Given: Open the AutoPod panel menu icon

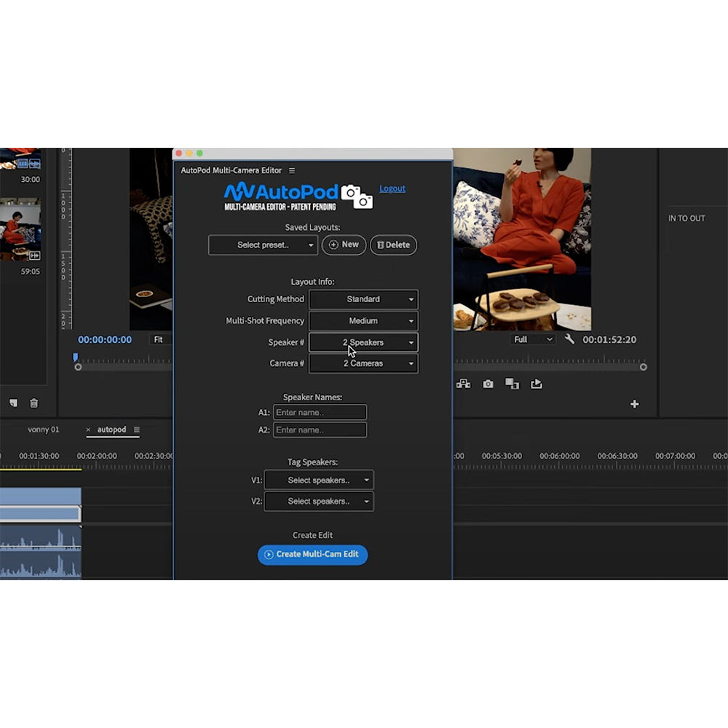Looking at the screenshot, I should pyautogui.click(x=291, y=170).
